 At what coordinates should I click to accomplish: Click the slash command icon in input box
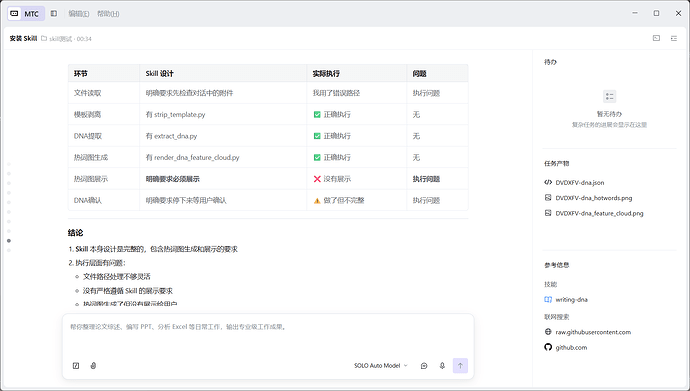(x=76, y=365)
